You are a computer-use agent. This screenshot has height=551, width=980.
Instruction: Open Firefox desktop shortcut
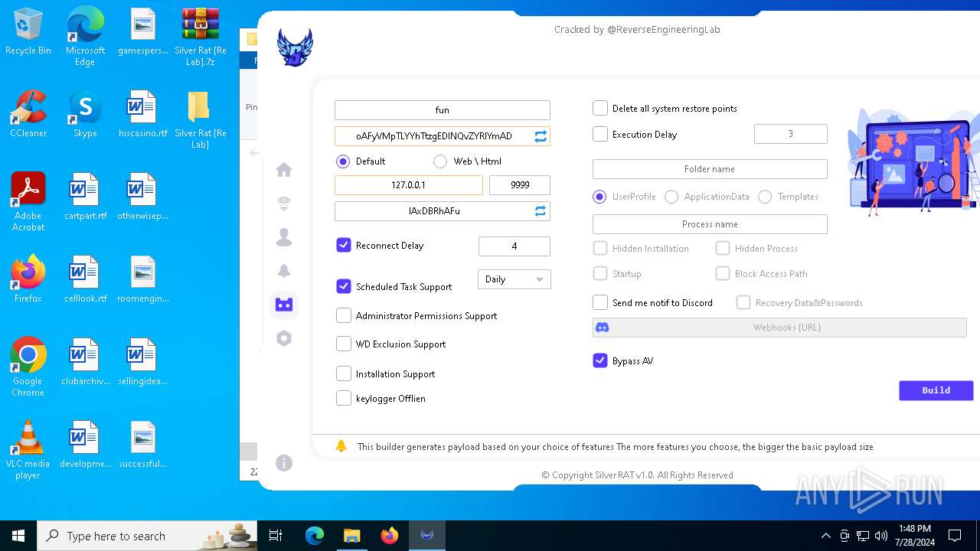[28, 279]
